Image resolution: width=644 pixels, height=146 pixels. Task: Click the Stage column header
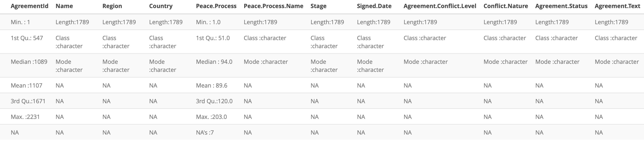[318, 6]
